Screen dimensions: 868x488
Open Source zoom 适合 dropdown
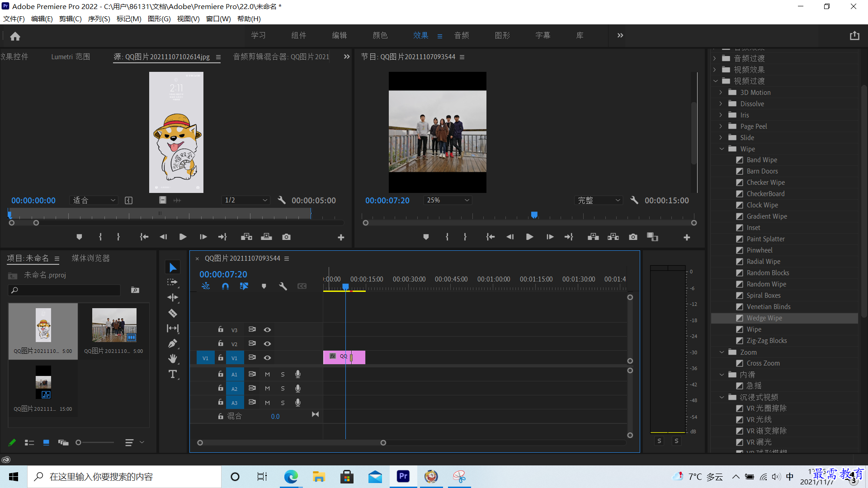coord(94,200)
